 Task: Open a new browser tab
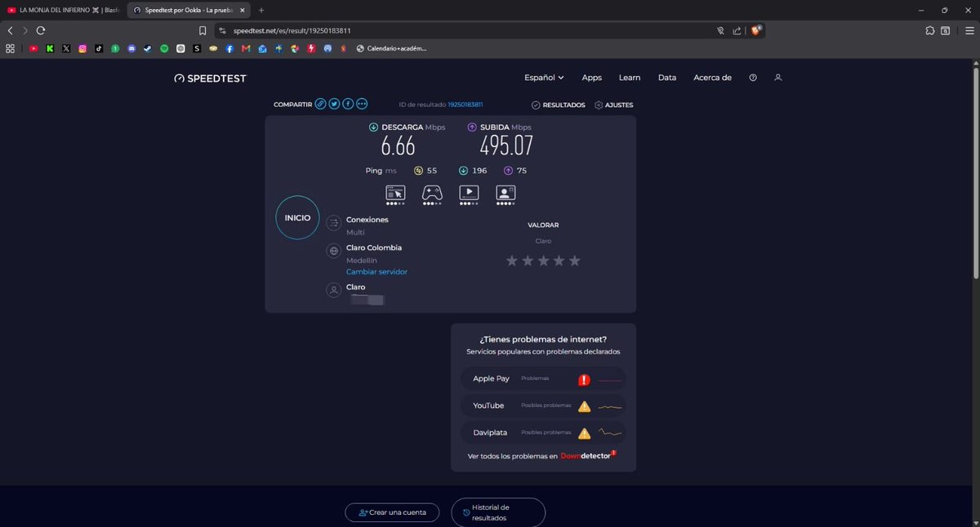coord(261,10)
